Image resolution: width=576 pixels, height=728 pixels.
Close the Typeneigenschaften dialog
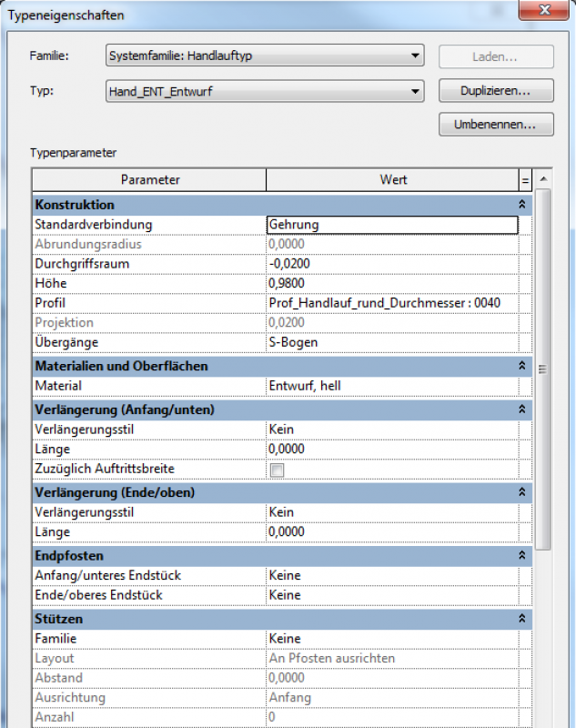543,12
